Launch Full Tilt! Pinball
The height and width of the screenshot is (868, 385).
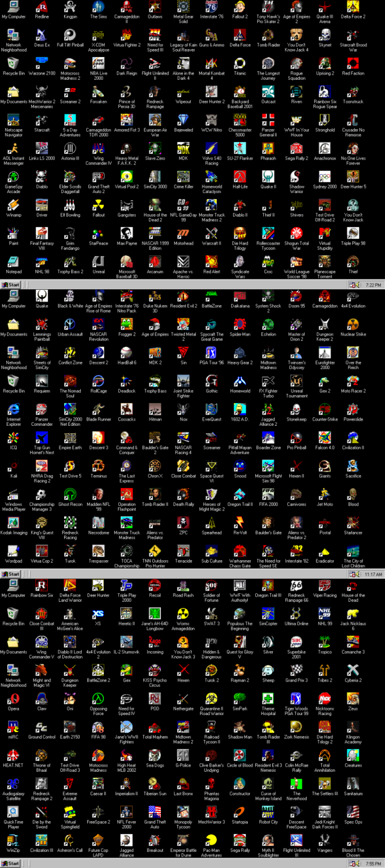tap(70, 35)
